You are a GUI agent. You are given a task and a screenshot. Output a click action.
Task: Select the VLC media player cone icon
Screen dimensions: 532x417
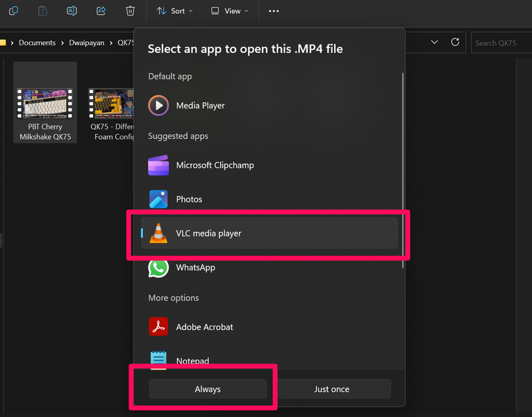pyautogui.click(x=158, y=234)
